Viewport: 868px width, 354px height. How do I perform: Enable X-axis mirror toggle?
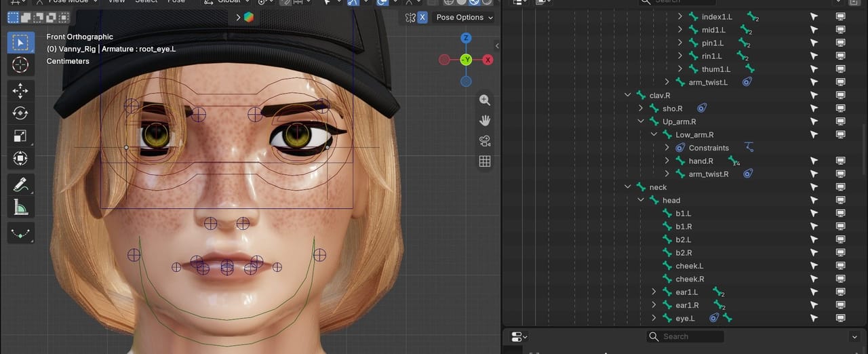pyautogui.click(x=422, y=18)
